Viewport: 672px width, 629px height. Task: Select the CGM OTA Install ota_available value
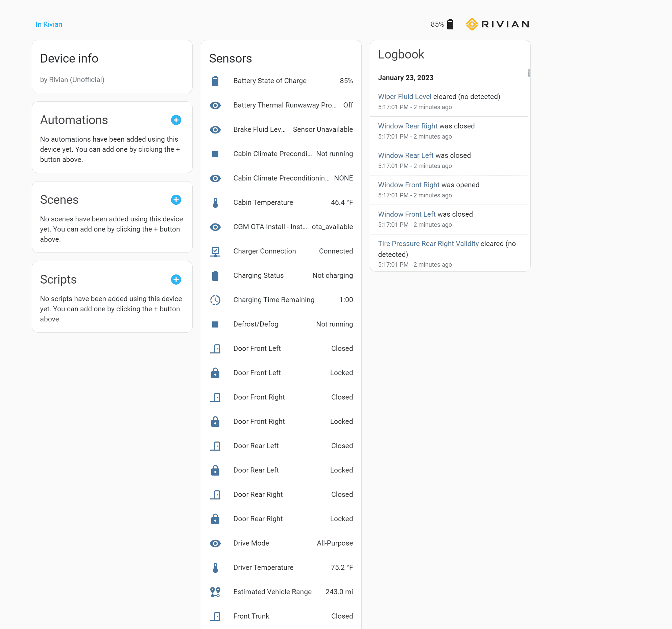(x=332, y=227)
